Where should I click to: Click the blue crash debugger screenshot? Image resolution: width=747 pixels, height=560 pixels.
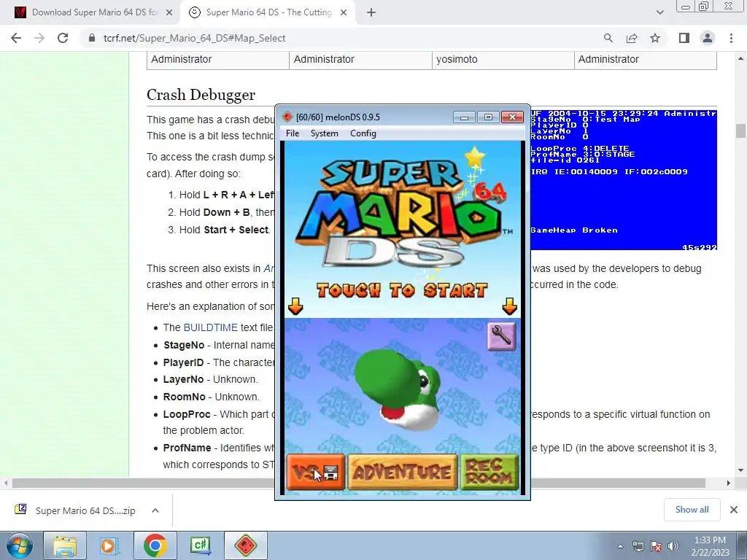[x=624, y=180]
